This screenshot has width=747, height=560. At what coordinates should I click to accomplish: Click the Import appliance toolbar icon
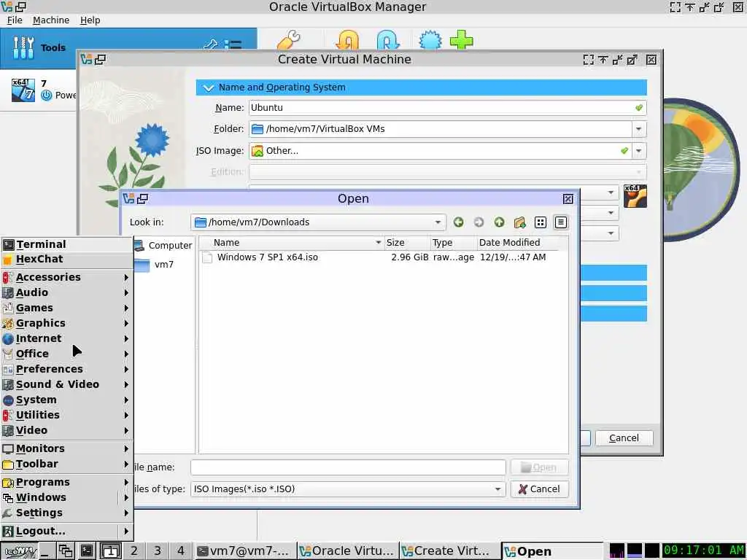(347, 40)
